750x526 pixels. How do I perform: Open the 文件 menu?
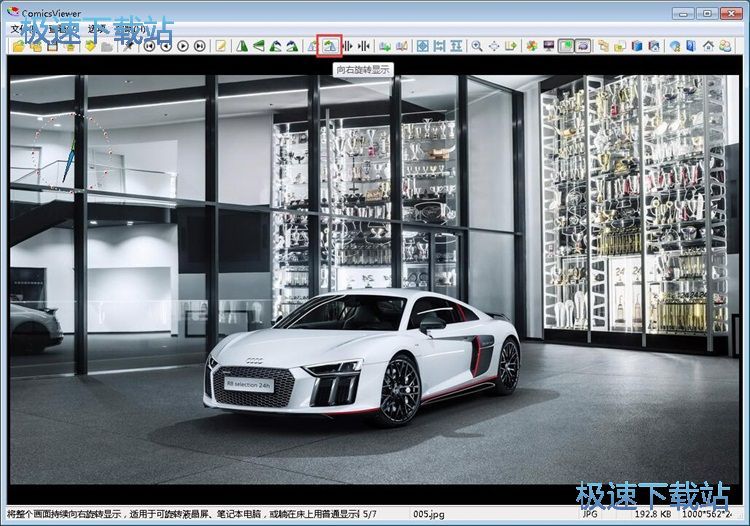click(16, 29)
